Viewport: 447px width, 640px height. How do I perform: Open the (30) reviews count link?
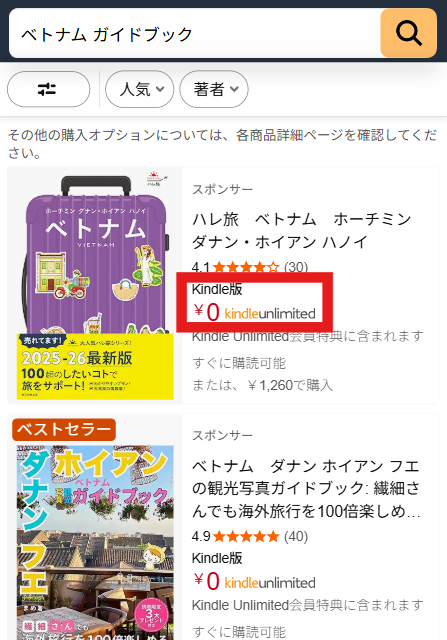point(296,267)
